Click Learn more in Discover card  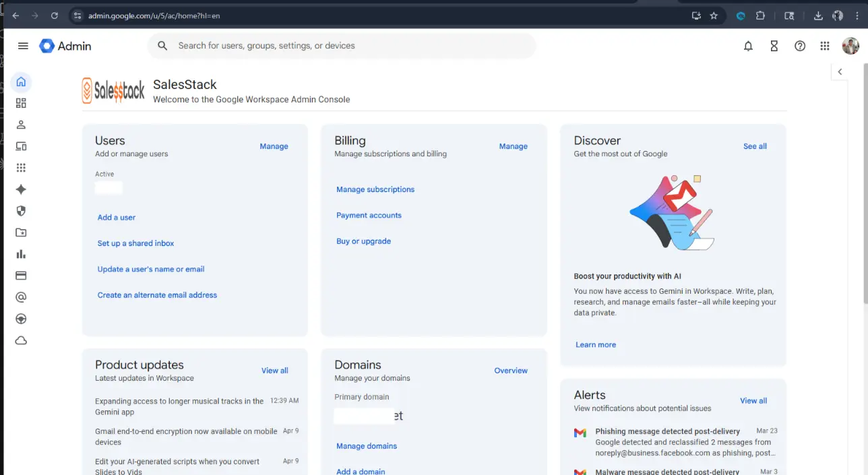click(596, 345)
